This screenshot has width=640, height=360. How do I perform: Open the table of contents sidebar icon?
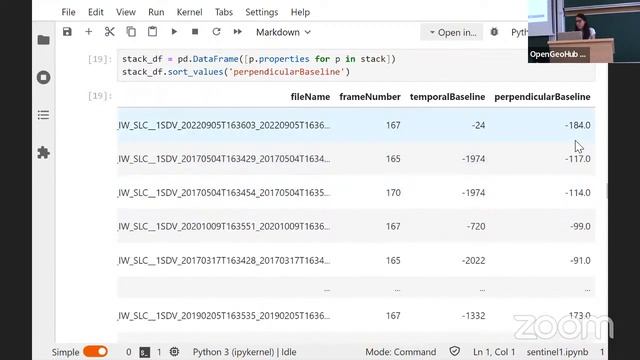click(x=44, y=115)
